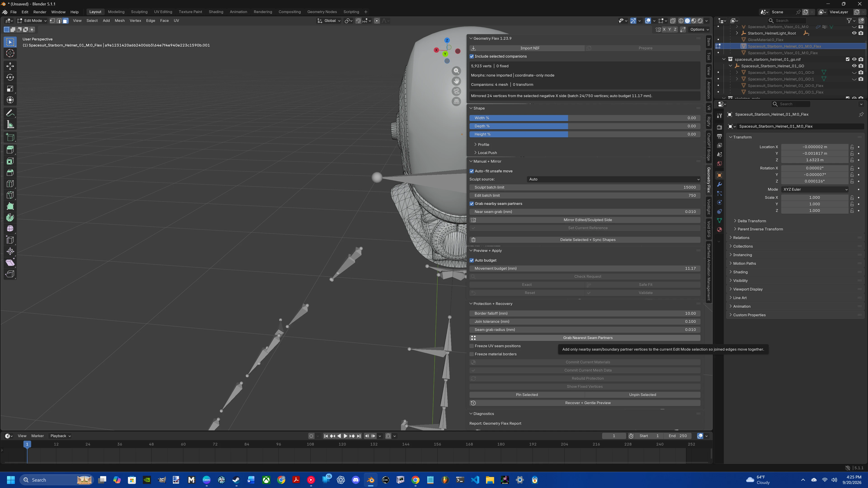
Task: Switch to the Sculpting workspace tab
Action: tap(139, 12)
